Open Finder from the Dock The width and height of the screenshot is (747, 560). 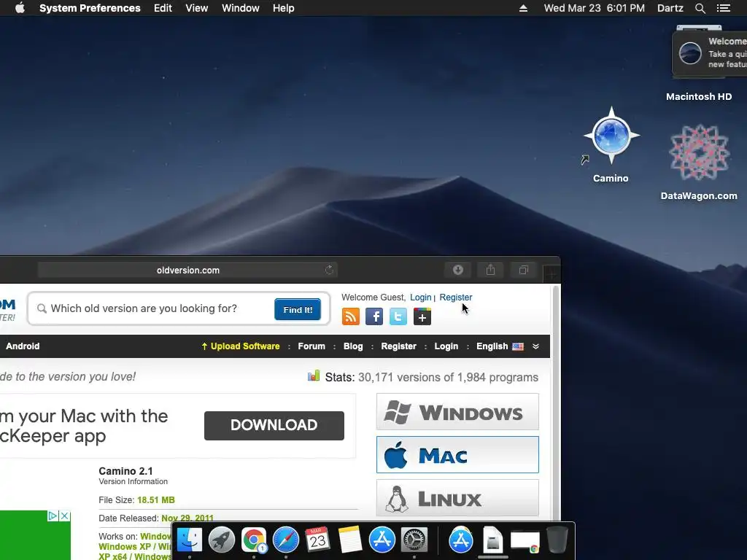[190, 540]
